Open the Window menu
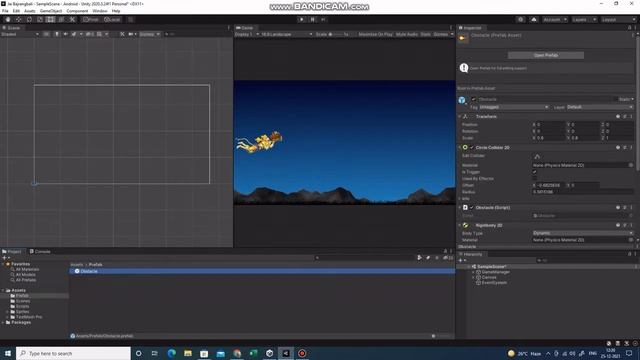 click(100, 11)
